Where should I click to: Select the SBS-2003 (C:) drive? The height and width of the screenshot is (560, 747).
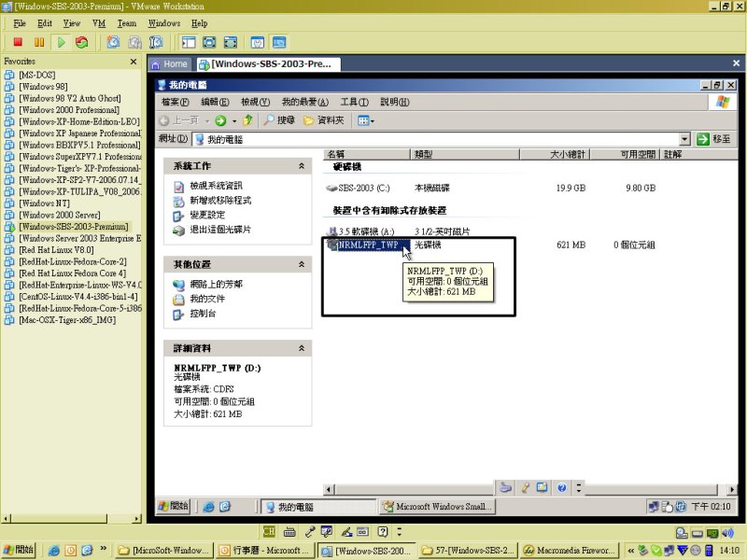(358, 189)
